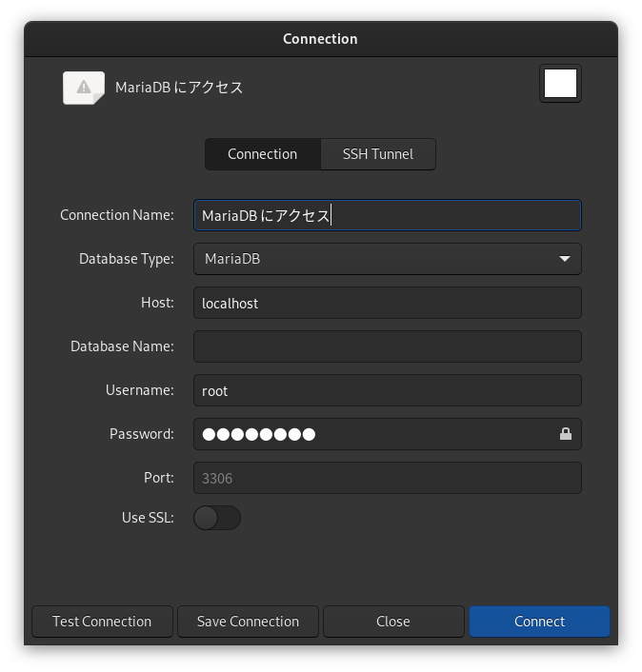This screenshot has width=642, height=672.
Task: Click the Test Connection button
Action: pyautogui.click(x=102, y=622)
